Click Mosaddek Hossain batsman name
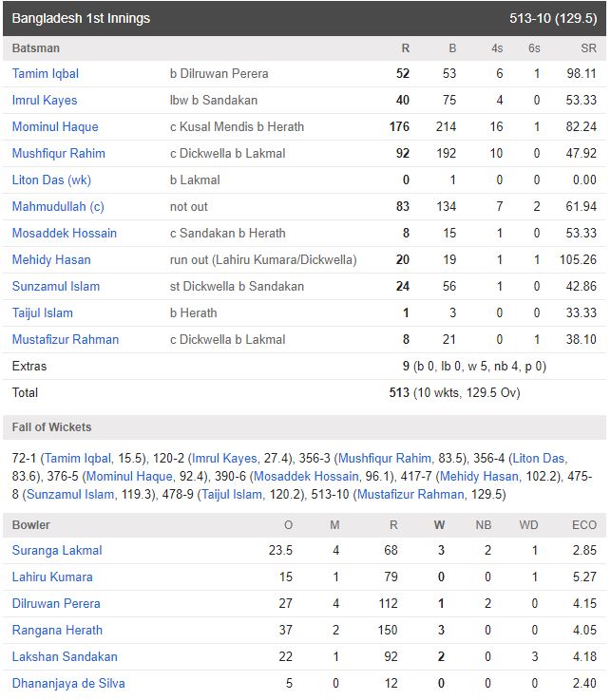The image size is (611, 700). 65,233
